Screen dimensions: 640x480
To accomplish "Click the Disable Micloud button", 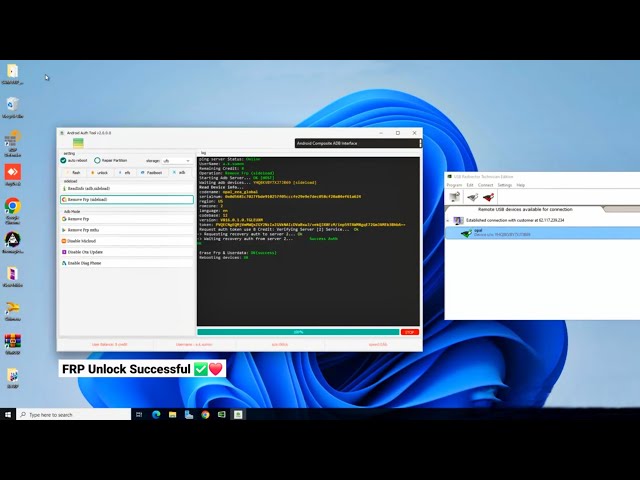I will coord(127,241).
